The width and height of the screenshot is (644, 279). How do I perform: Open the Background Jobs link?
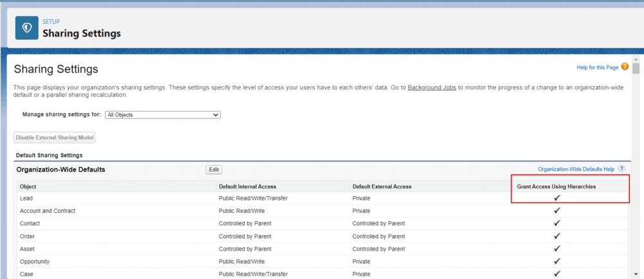pyautogui.click(x=432, y=87)
